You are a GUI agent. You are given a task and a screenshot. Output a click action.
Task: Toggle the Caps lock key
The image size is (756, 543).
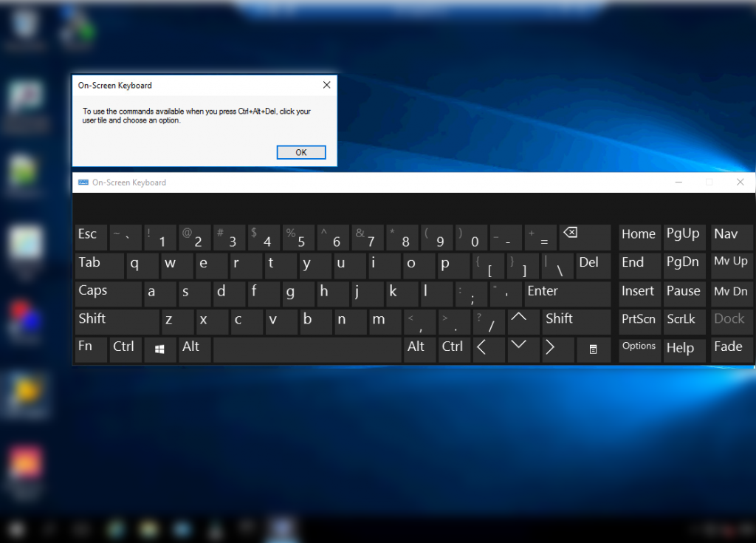(108, 293)
